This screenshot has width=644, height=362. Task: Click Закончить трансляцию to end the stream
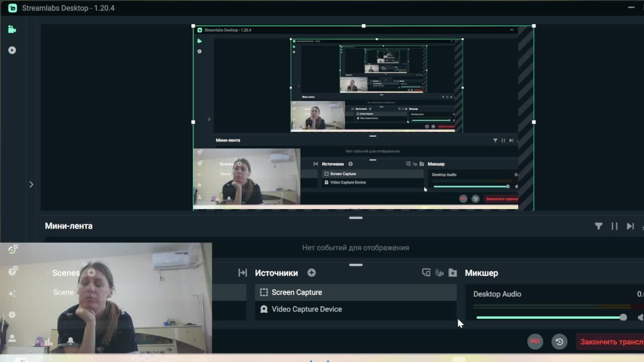point(610,342)
